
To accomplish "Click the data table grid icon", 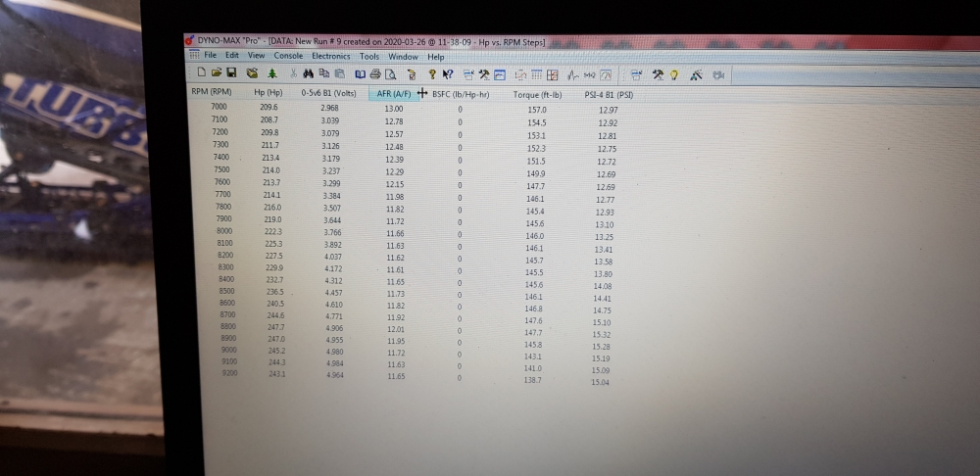I will pos(536,75).
